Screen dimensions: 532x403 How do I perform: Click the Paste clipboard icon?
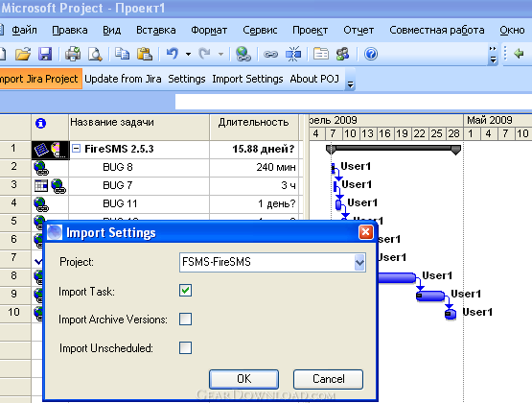(x=145, y=54)
